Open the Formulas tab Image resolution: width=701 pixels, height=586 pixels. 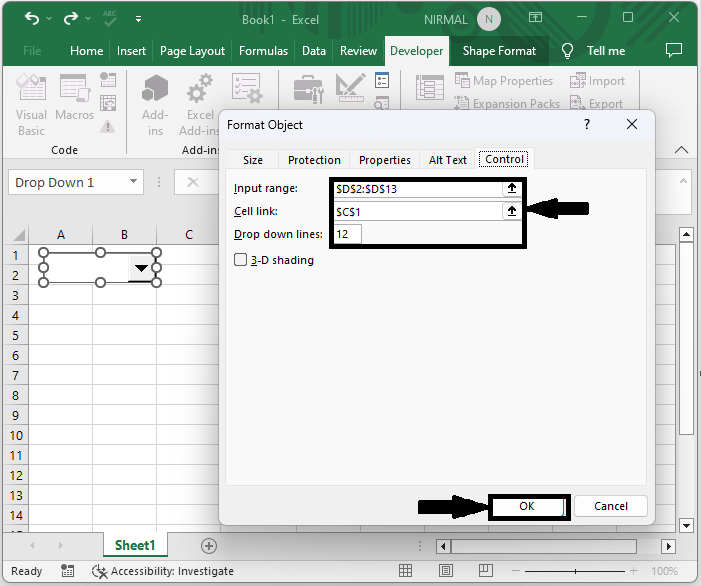point(263,51)
